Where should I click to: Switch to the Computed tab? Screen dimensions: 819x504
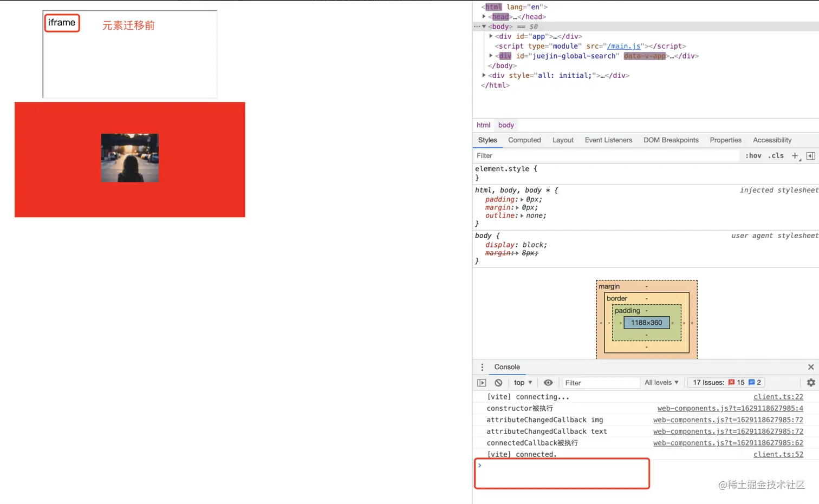(524, 140)
